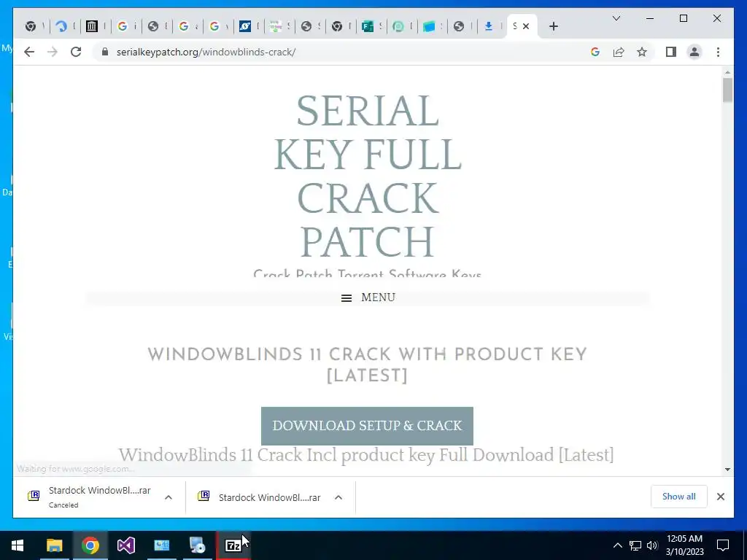
Task: Switch to the Downloads tab with blue arrow
Action: point(489,27)
